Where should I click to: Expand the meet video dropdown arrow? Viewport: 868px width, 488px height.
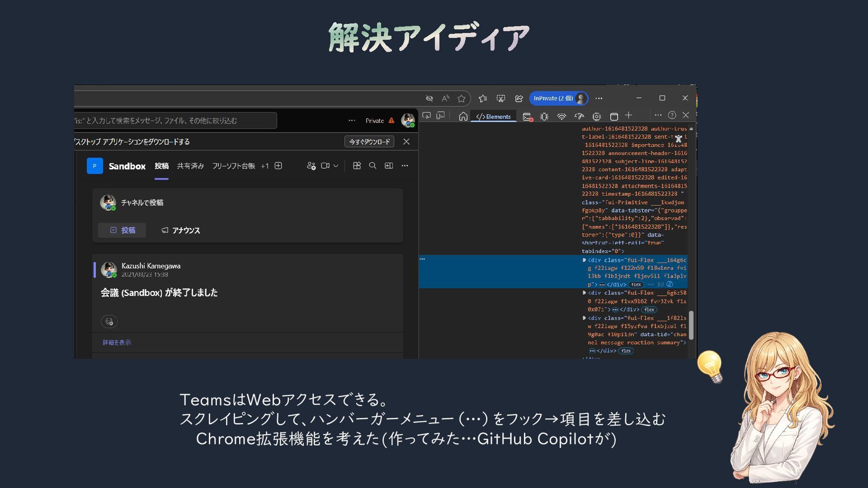click(336, 166)
